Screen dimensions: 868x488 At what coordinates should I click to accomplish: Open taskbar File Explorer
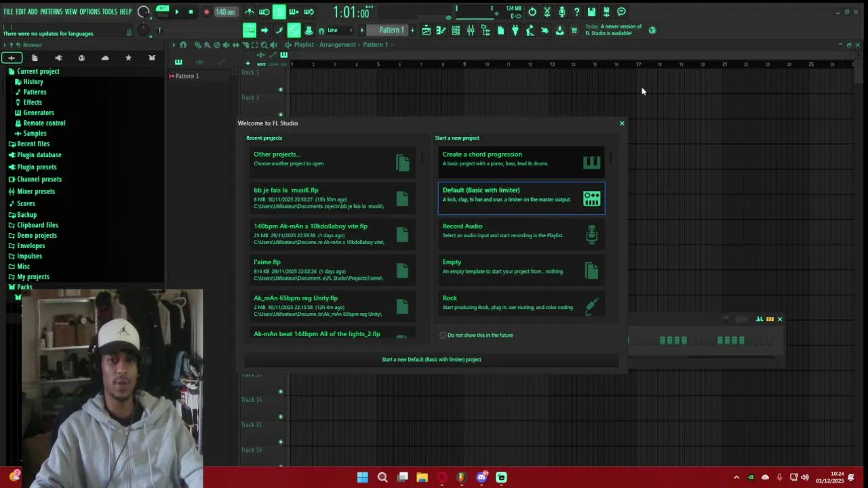[422, 477]
